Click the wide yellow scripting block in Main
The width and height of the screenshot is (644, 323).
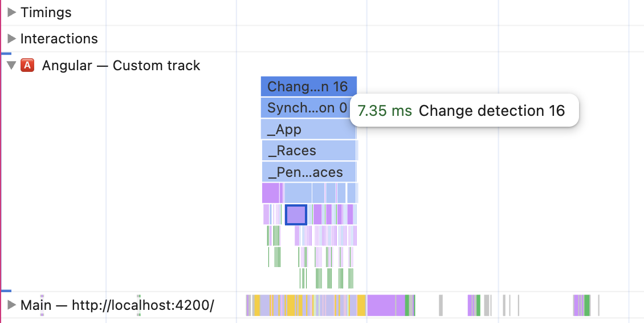click(x=290, y=305)
